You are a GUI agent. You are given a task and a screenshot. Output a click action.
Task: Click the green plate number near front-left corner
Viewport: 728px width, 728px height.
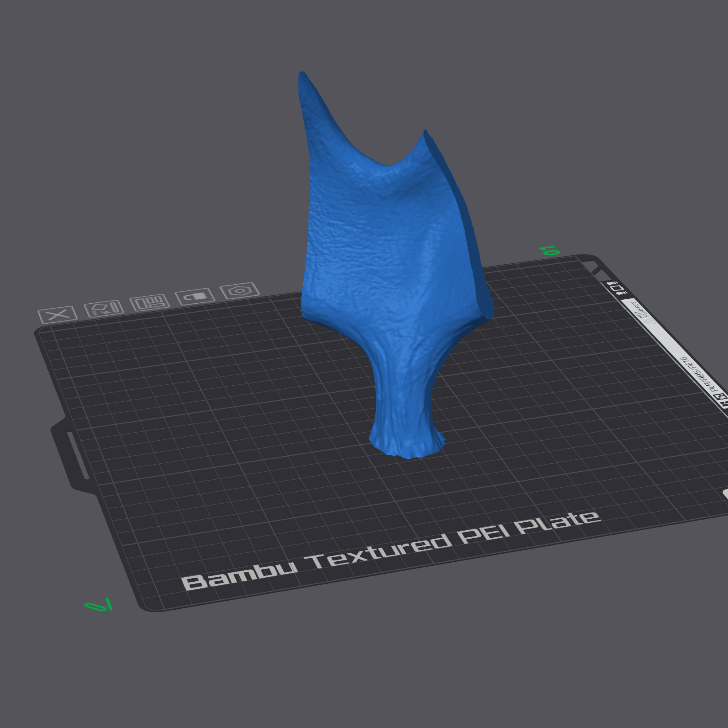98,605
